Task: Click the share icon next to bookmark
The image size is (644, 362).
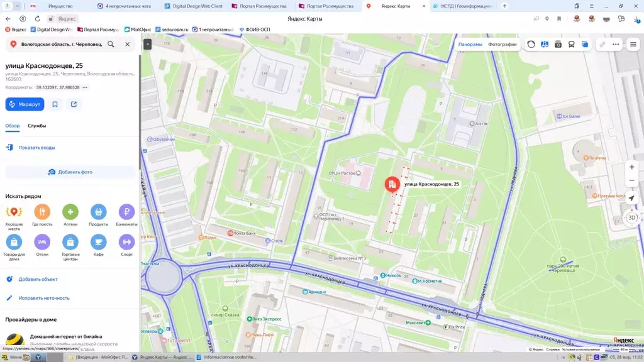Action: click(x=74, y=104)
